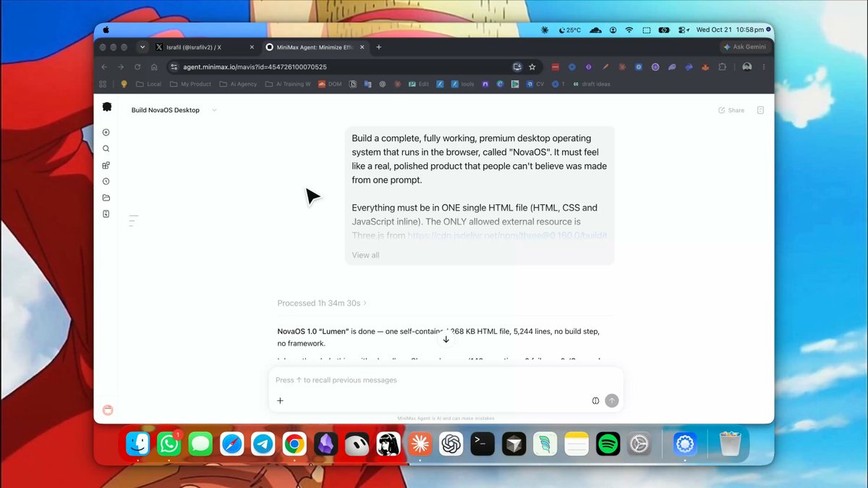This screenshot has width=868, height=488.
Task: Reload the page in Chrome
Action: pyautogui.click(x=137, y=67)
